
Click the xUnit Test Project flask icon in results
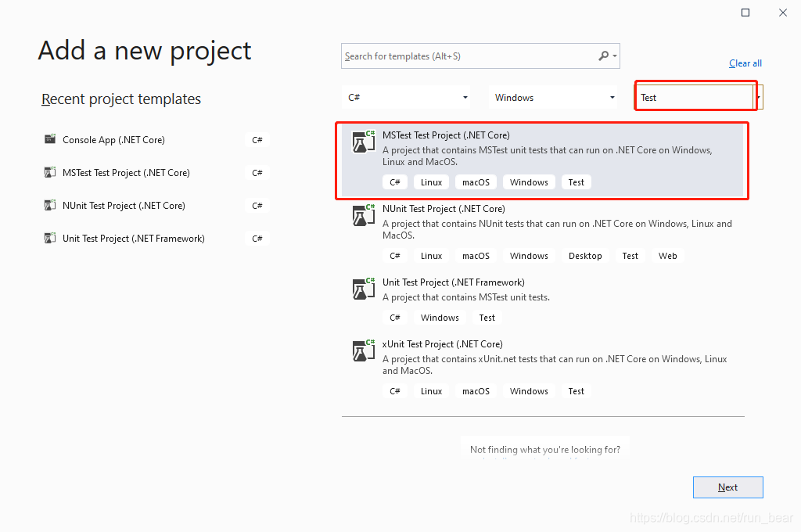coord(363,350)
